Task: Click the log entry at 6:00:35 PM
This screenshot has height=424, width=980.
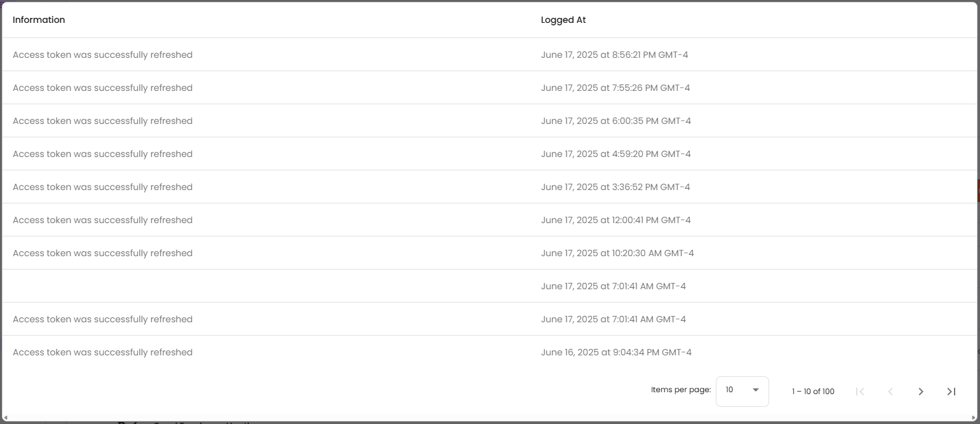Action: click(615, 121)
